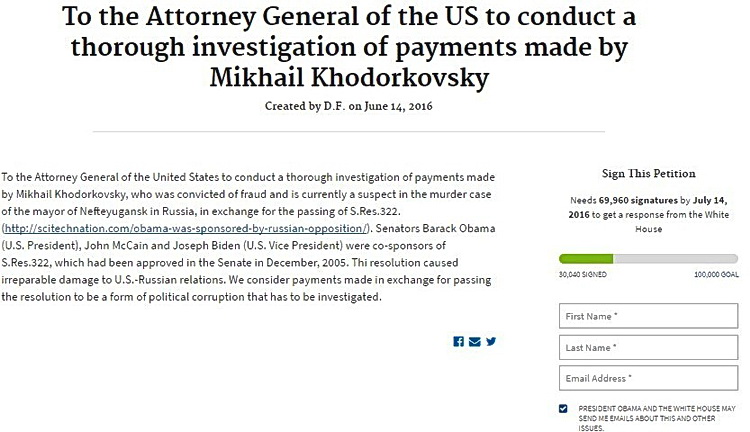
Task: Share the petition on Facebook
Action: coord(458,342)
